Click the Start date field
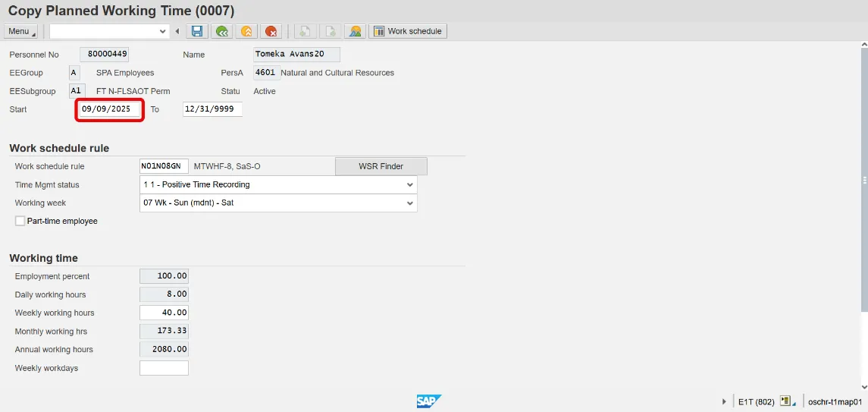Image resolution: width=868 pixels, height=412 pixels. point(109,109)
